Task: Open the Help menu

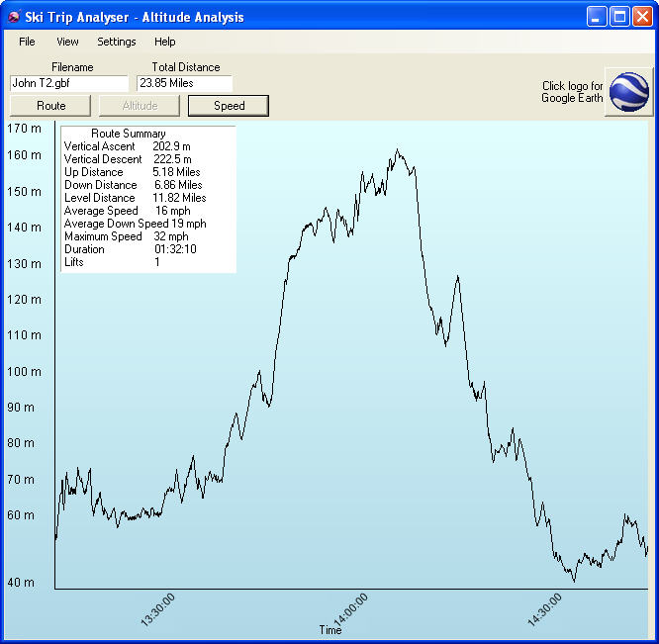Action: pyautogui.click(x=164, y=42)
